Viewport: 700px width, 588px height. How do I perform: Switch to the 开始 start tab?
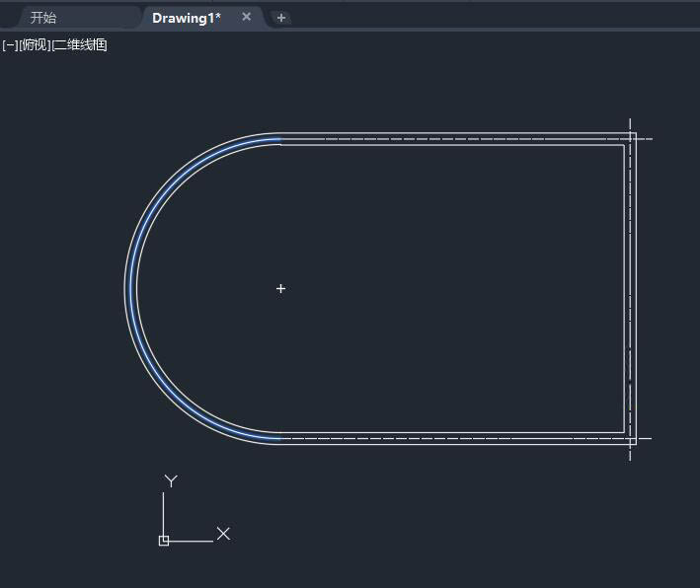(43, 18)
